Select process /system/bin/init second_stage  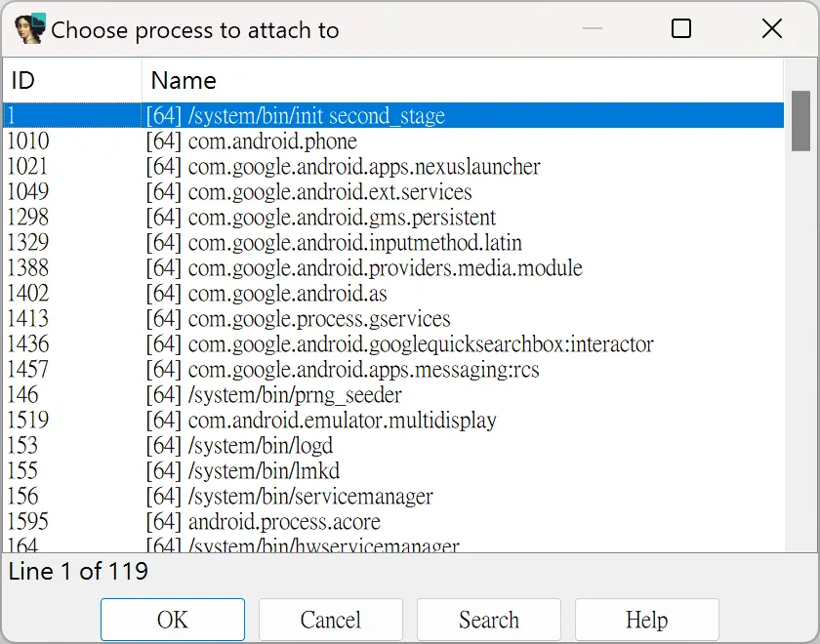(393, 115)
